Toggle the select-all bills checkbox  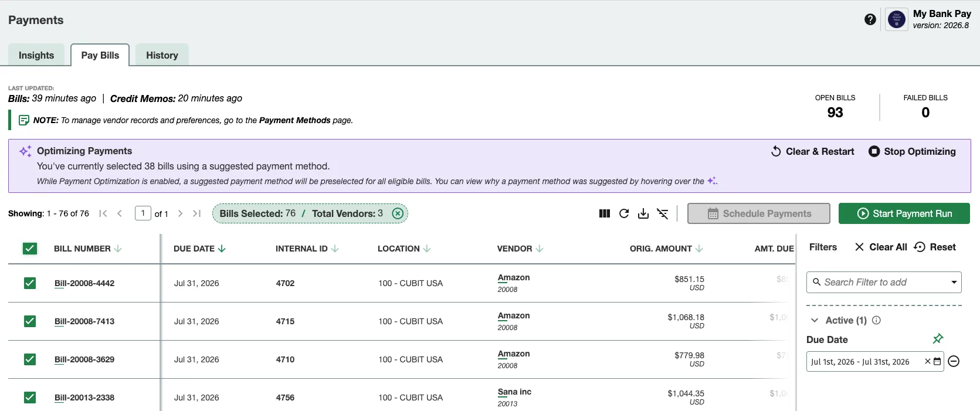[x=30, y=249]
